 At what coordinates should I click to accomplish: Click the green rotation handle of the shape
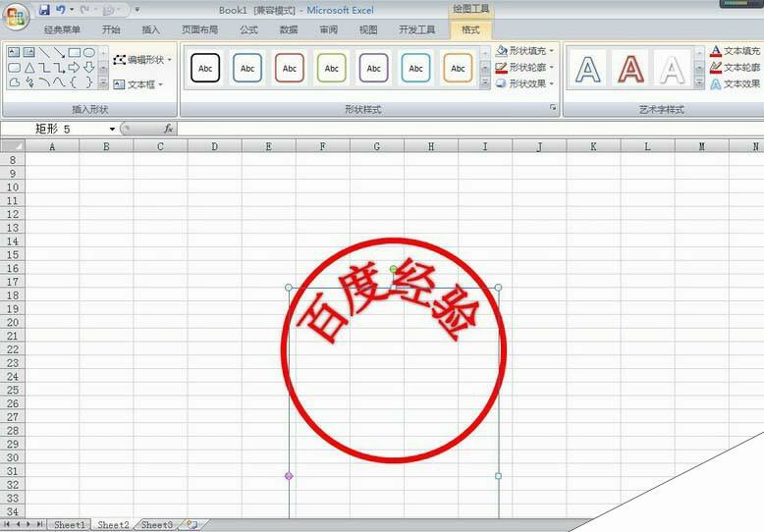393,269
